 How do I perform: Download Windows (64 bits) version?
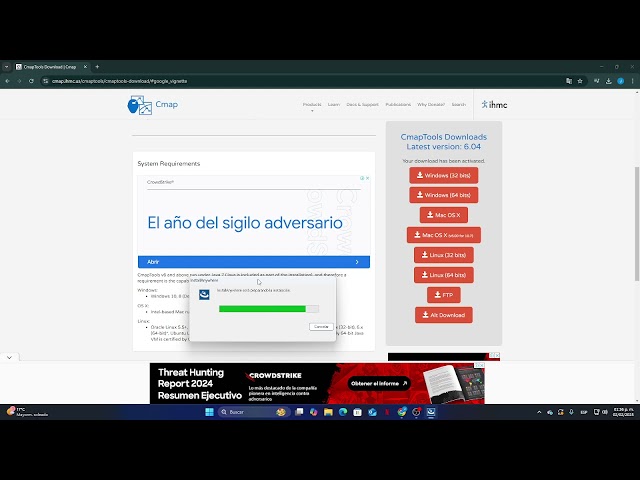[x=444, y=195]
